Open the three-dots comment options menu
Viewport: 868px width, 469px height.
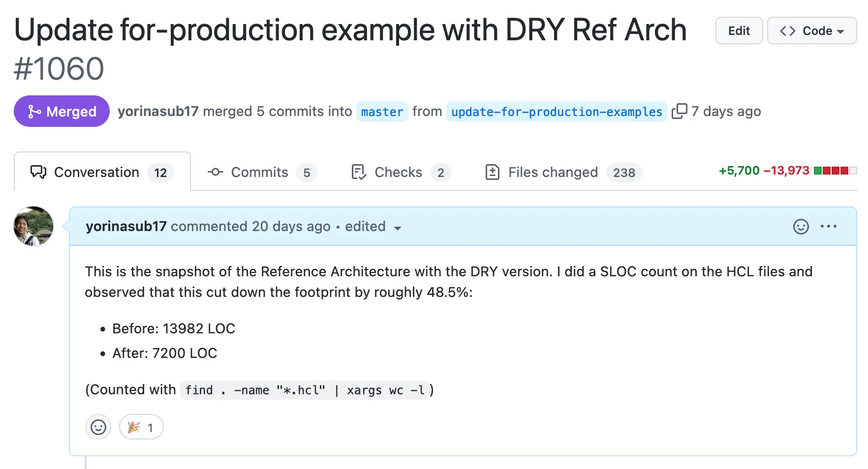coord(829,227)
